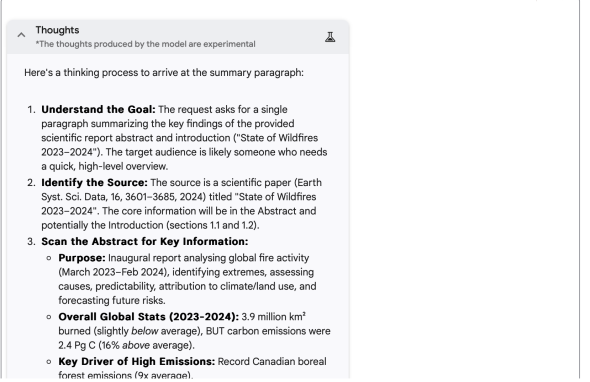This screenshot has height=382, width=590.
Task: Click the italic word "above"
Action: (136, 345)
